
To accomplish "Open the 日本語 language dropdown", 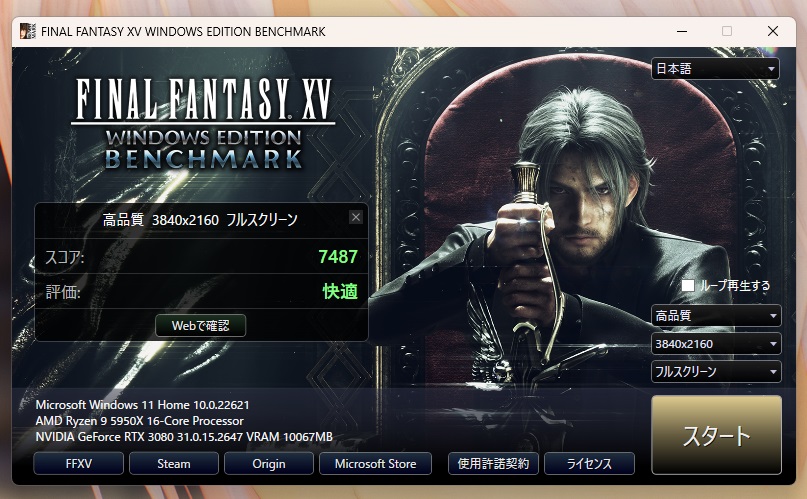I will pyautogui.click(x=715, y=68).
